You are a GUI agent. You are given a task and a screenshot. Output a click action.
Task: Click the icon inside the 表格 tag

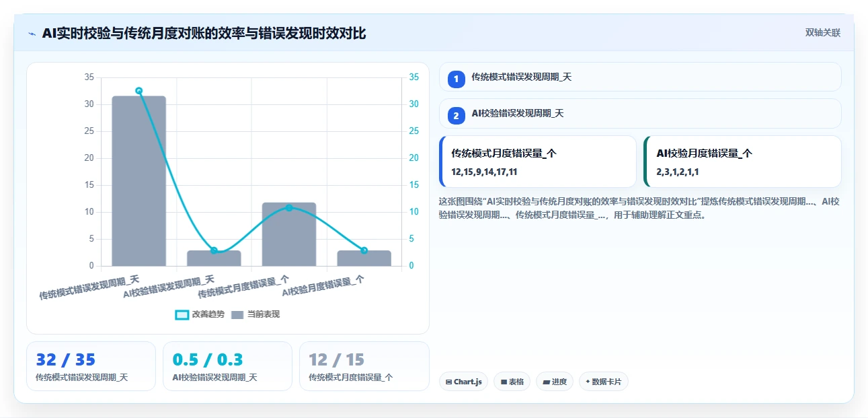click(x=504, y=382)
